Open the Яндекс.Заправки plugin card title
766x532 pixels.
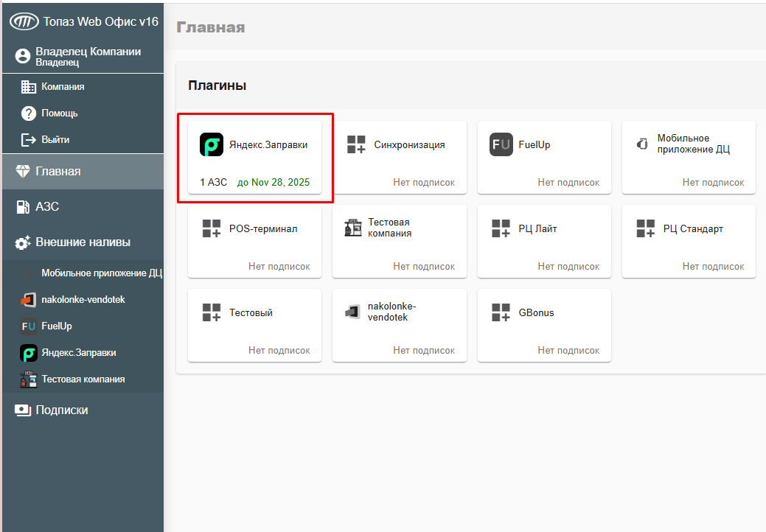(x=268, y=145)
